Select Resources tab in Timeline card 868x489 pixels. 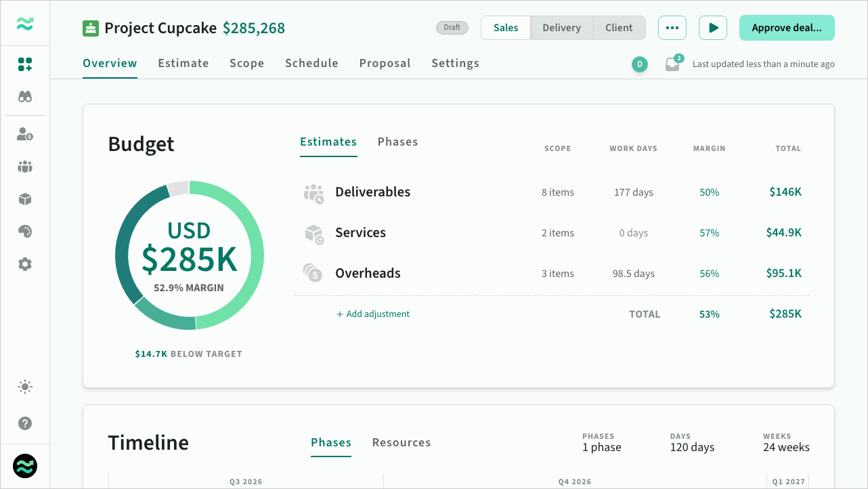coord(402,443)
